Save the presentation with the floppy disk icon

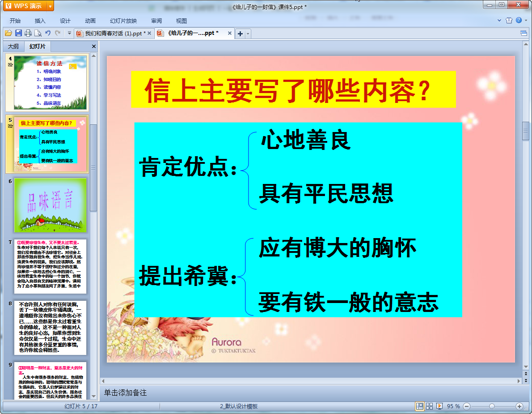pyautogui.click(x=19, y=33)
